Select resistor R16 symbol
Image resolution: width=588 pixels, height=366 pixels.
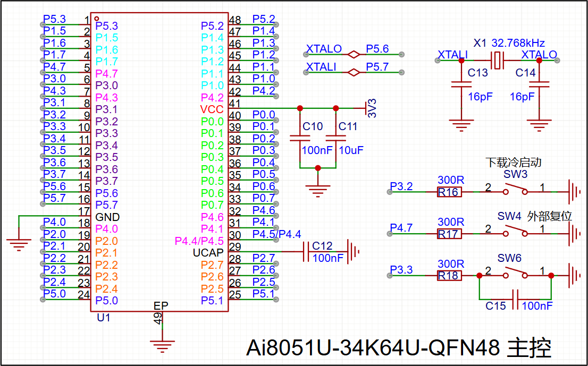pos(449,192)
